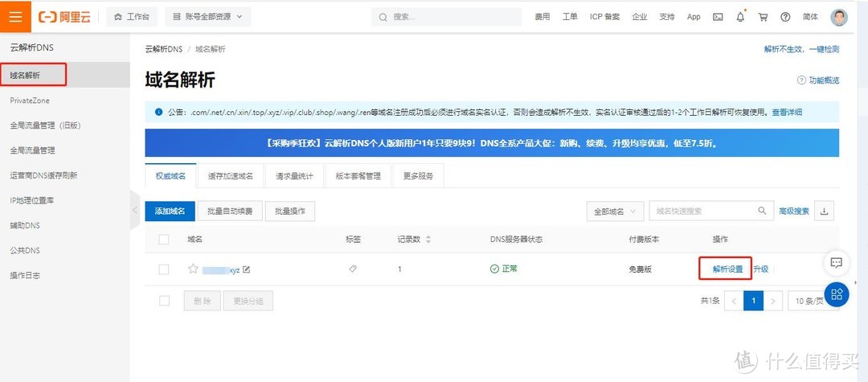Switch to 请求量统计 tab
This screenshot has height=382, width=868.
tap(294, 176)
